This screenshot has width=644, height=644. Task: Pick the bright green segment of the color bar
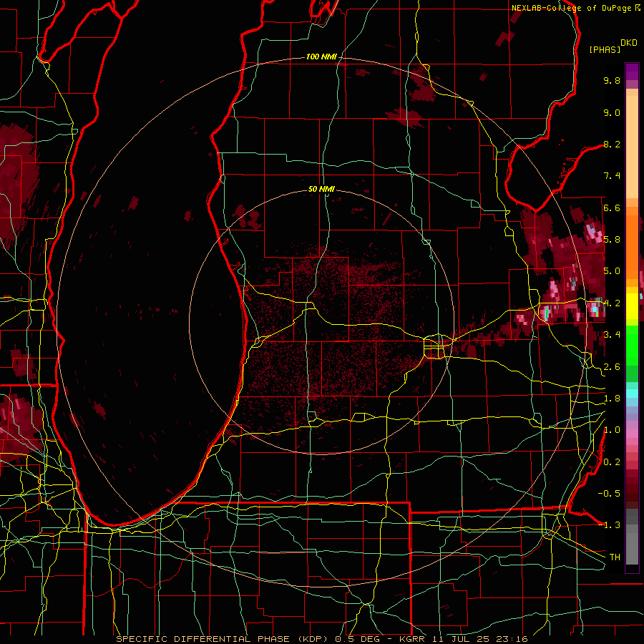[x=632, y=345]
